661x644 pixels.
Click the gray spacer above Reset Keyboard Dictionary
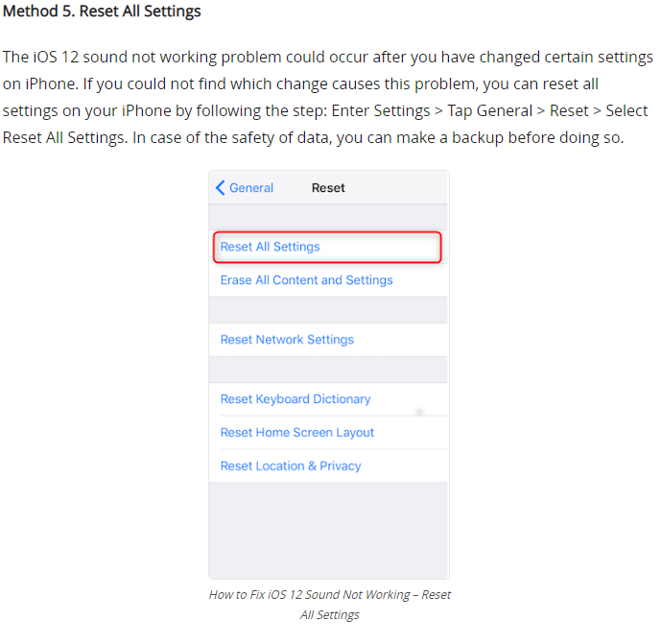tap(328, 370)
